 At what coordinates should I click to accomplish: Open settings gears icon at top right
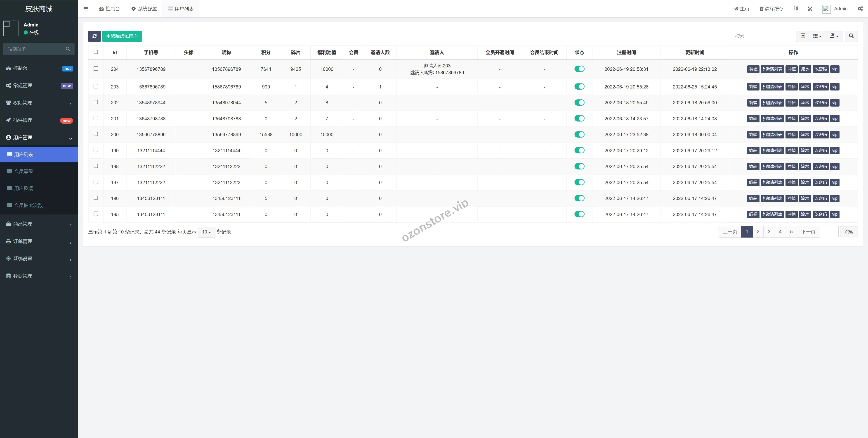[x=860, y=9]
